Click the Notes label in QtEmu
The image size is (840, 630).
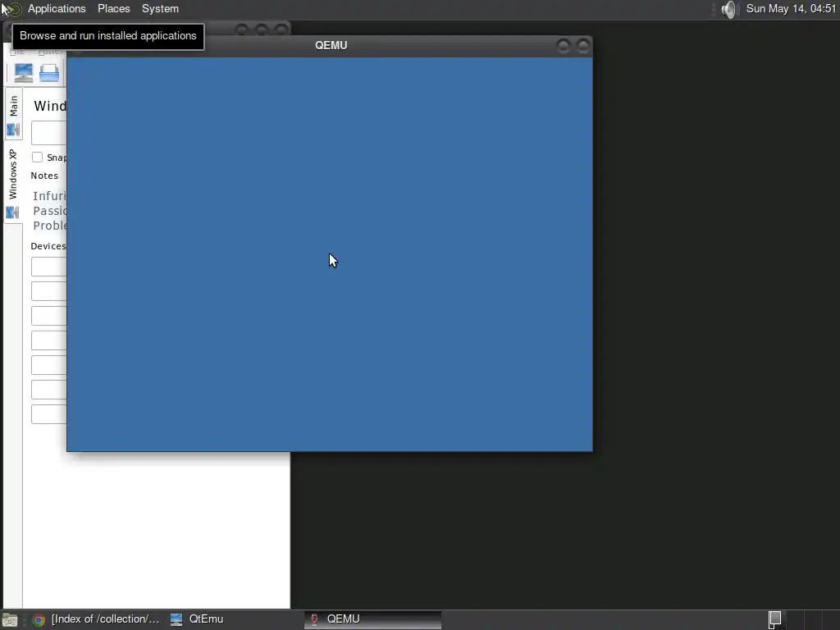(44, 176)
